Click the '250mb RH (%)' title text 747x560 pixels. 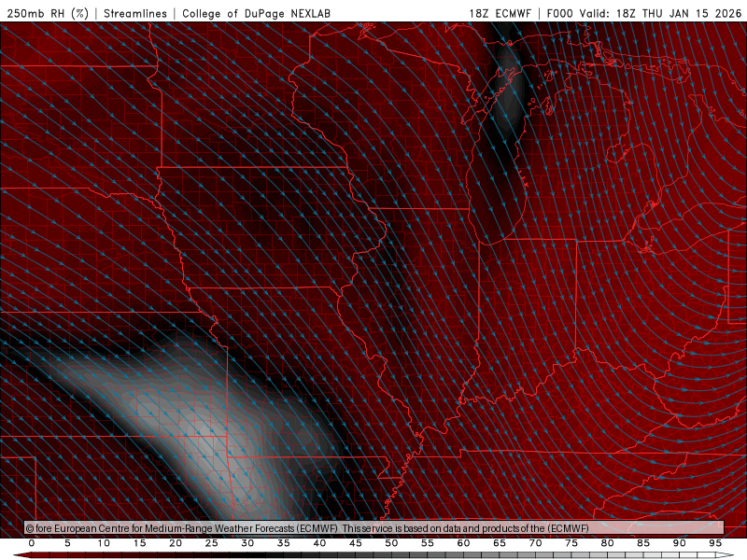coord(48,13)
